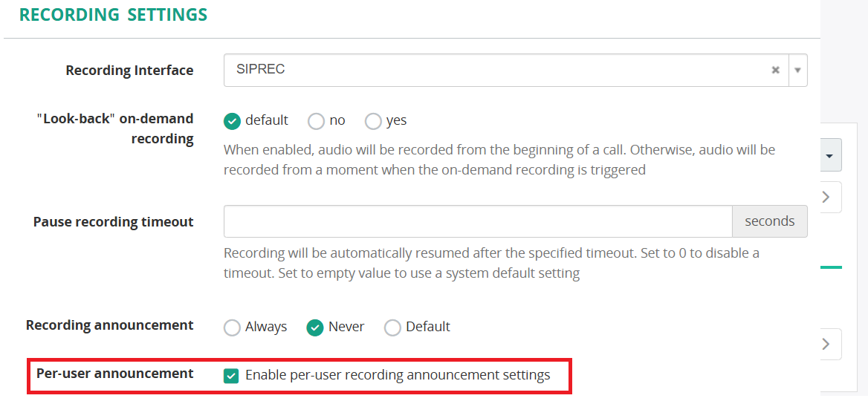Open the caret dropdown button at right edge

pyautogui.click(x=829, y=156)
